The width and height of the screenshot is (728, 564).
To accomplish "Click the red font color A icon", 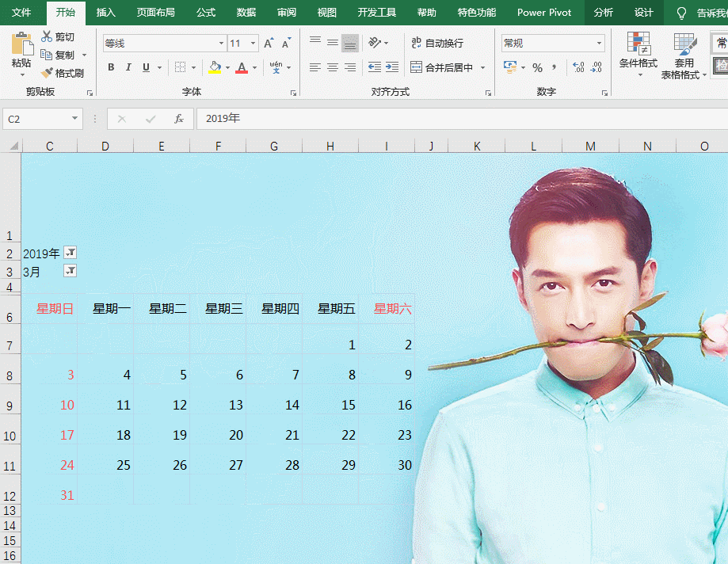I will point(242,67).
